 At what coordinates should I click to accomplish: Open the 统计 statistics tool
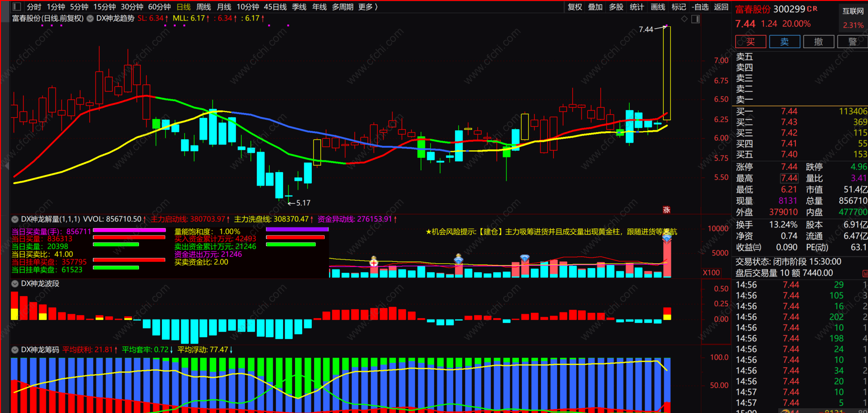point(637,7)
